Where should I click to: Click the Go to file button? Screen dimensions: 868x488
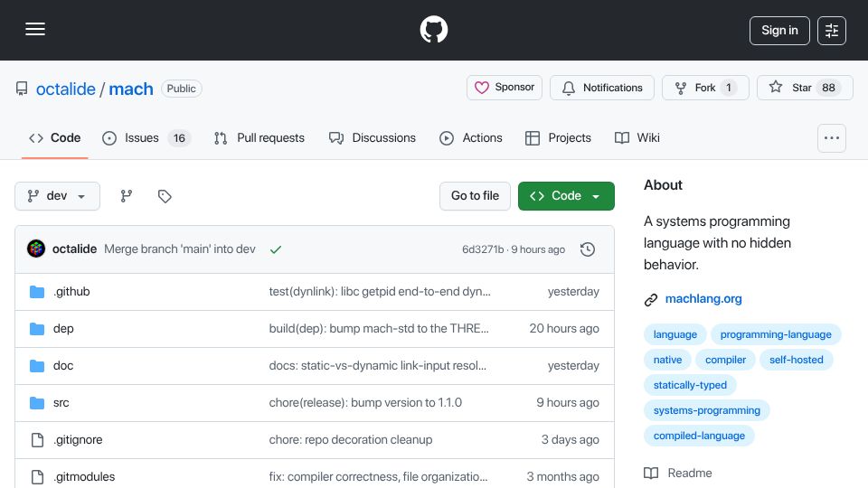click(x=475, y=196)
